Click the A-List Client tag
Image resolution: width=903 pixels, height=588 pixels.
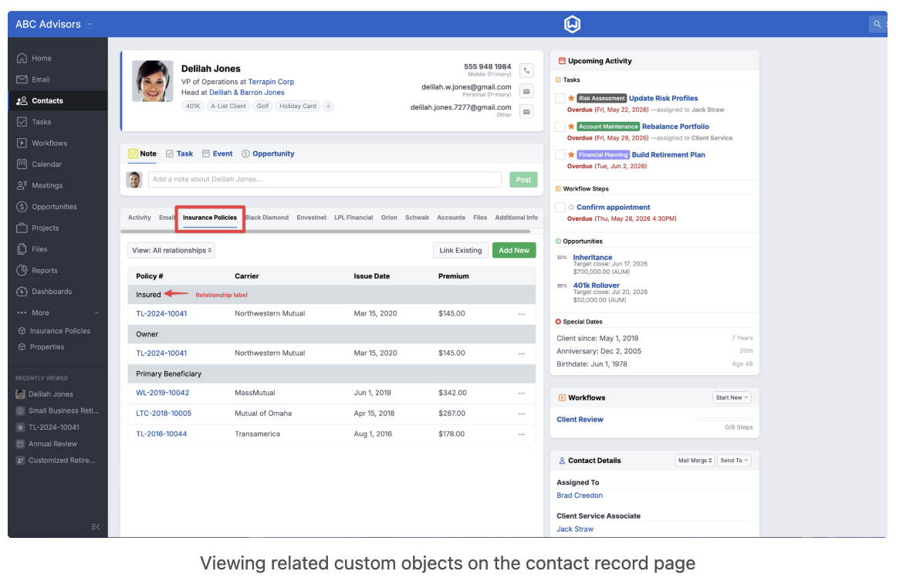coord(228,106)
